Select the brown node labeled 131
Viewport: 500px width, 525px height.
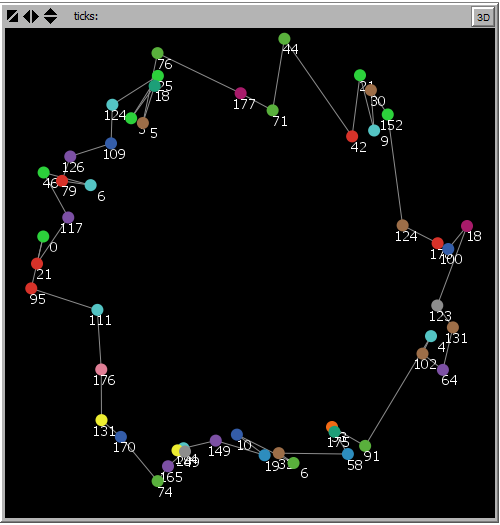pos(453,327)
